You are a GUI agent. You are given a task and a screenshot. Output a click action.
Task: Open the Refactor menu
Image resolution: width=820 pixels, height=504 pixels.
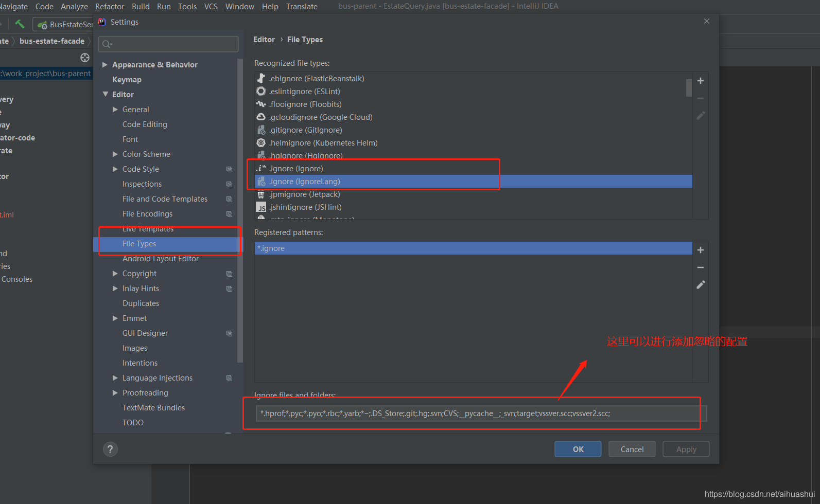[x=110, y=6]
